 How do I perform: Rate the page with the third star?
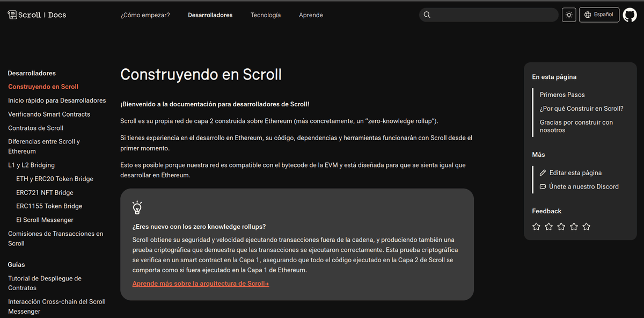561,227
